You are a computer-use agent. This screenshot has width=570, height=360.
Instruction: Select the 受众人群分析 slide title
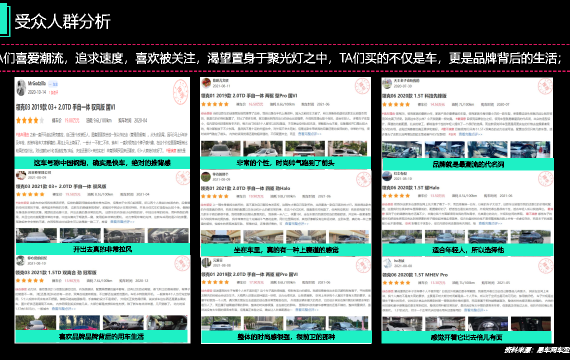(x=62, y=21)
